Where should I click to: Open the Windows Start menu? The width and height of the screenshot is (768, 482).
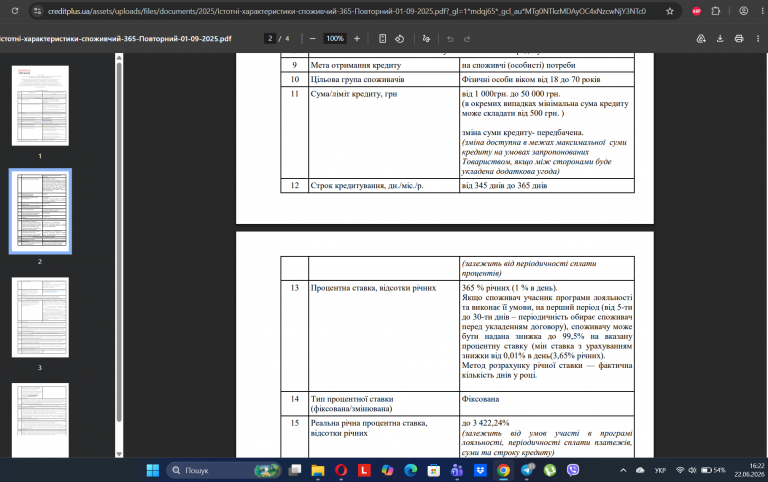tap(153, 470)
